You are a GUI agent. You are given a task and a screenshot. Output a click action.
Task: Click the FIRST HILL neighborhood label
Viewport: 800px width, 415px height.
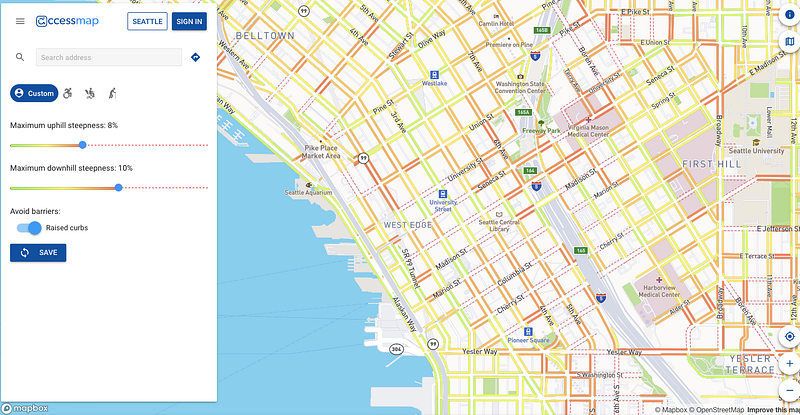click(x=712, y=164)
